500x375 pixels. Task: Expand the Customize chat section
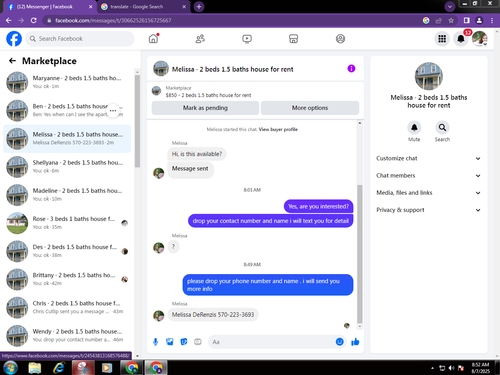(x=428, y=158)
